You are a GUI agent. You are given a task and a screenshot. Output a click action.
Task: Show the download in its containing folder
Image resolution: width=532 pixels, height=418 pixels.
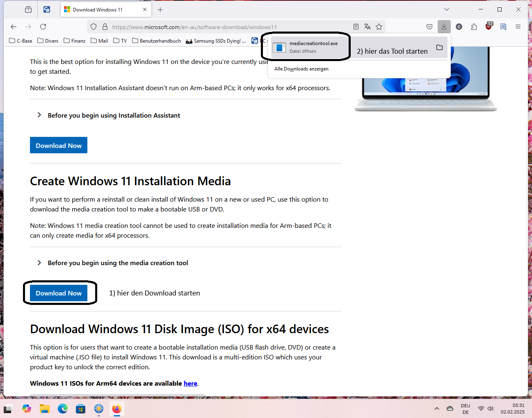pos(439,48)
